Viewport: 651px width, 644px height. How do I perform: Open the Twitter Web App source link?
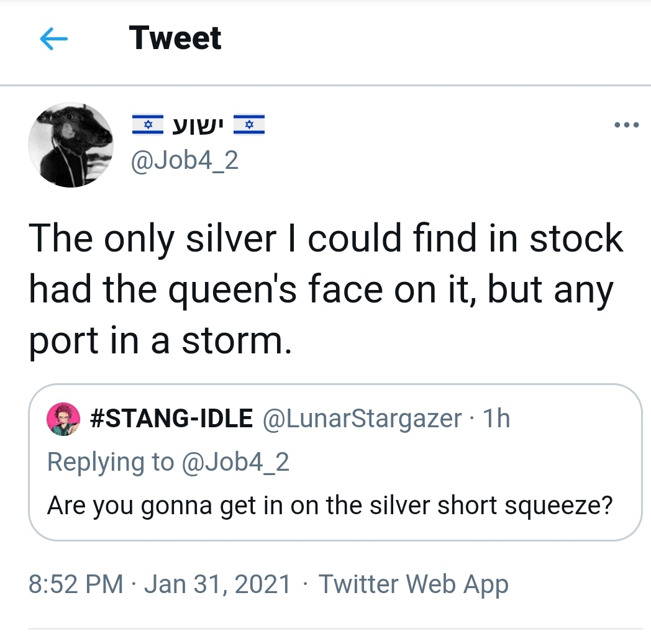413,584
